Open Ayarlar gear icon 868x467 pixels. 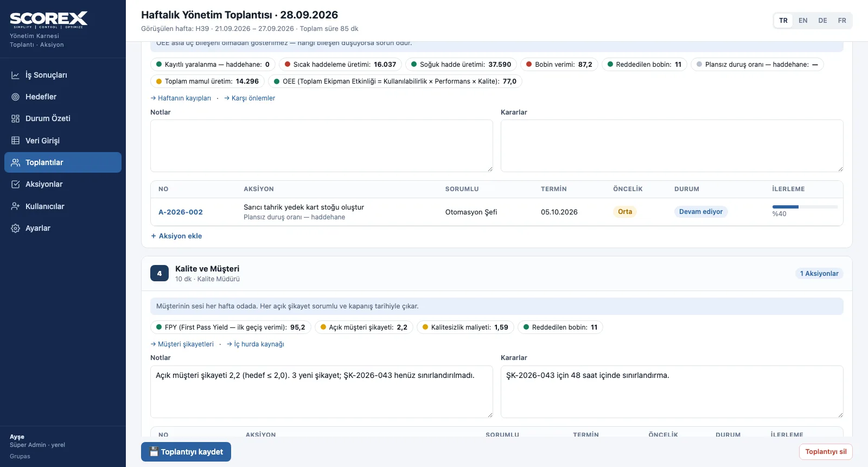16,228
